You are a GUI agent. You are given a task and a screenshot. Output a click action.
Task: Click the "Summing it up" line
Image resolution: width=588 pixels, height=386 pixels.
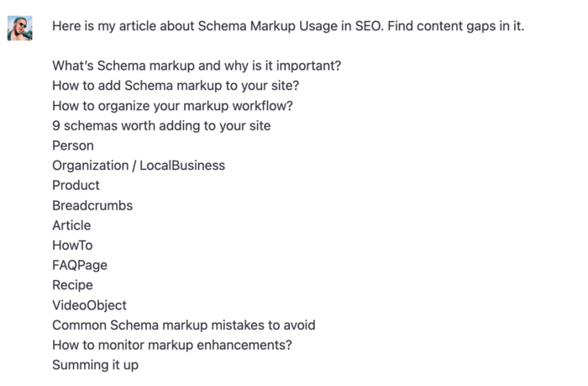[x=95, y=365]
